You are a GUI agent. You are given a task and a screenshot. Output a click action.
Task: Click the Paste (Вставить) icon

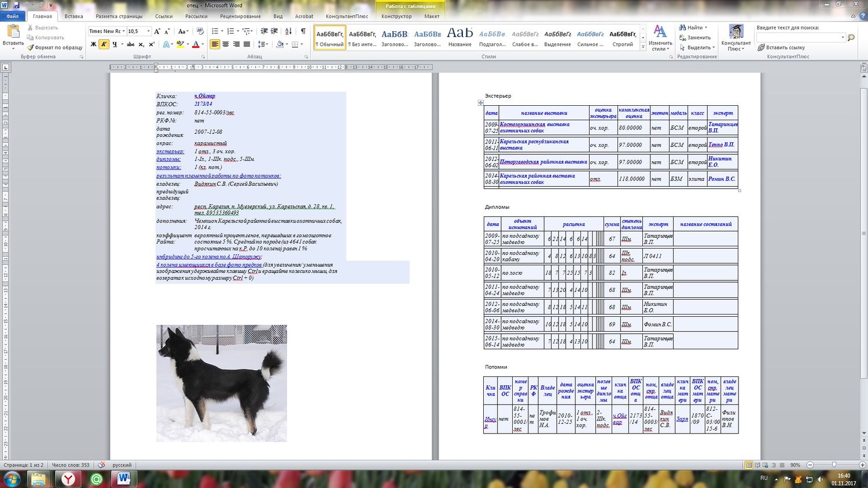tap(13, 32)
